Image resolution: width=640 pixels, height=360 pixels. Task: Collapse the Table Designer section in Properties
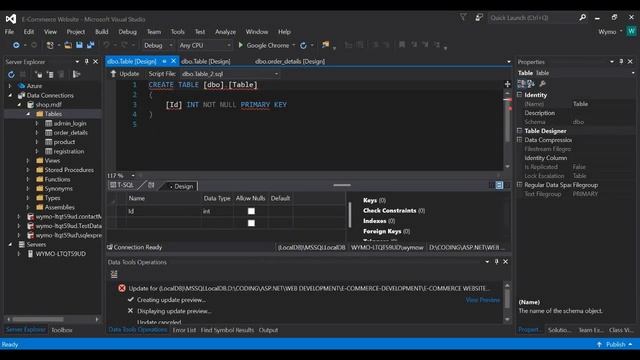[520, 131]
